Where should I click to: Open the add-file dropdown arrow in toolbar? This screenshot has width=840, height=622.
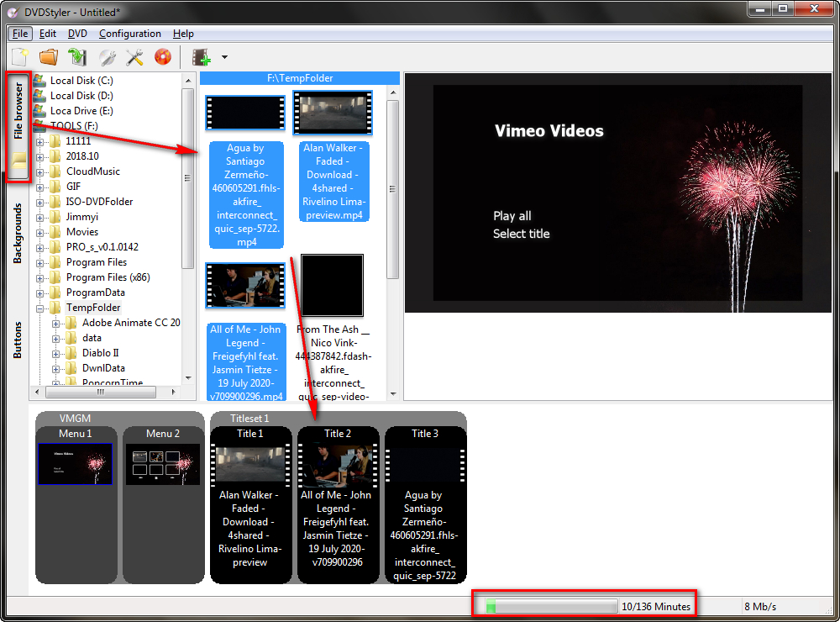(224, 57)
